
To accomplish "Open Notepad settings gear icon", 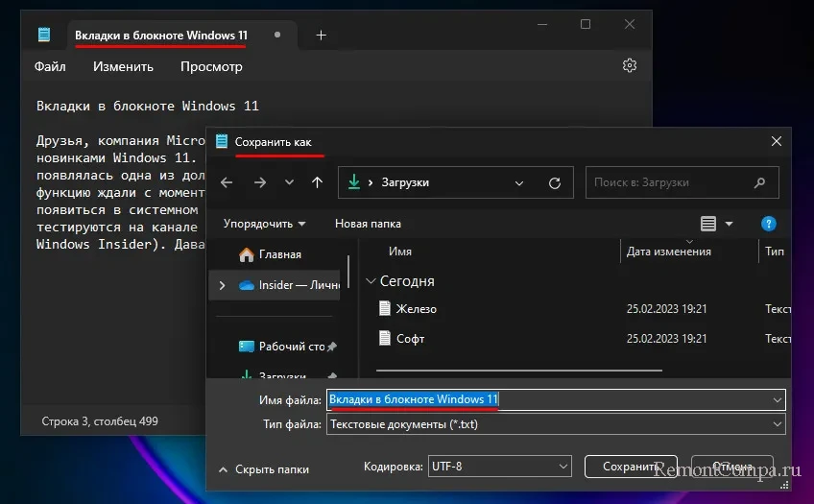I will click(630, 66).
